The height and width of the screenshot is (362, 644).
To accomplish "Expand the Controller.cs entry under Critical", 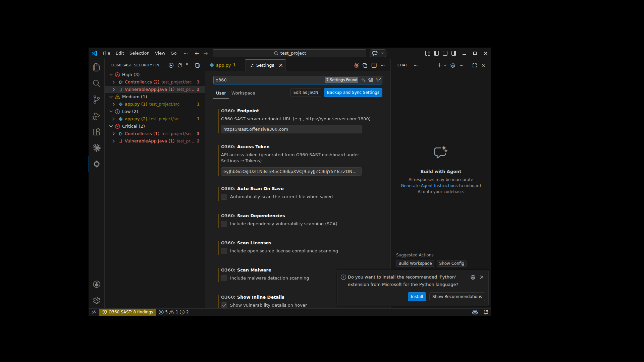I will (114, 133).
